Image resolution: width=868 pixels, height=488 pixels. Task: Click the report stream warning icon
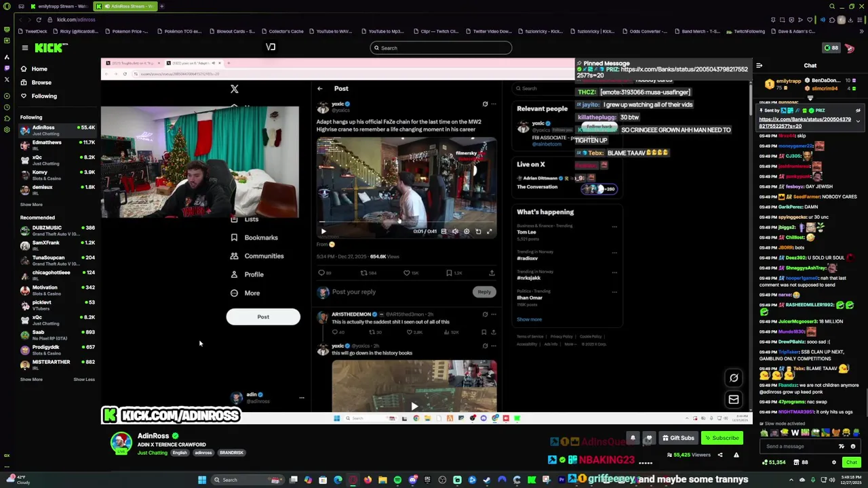(736, 455)
